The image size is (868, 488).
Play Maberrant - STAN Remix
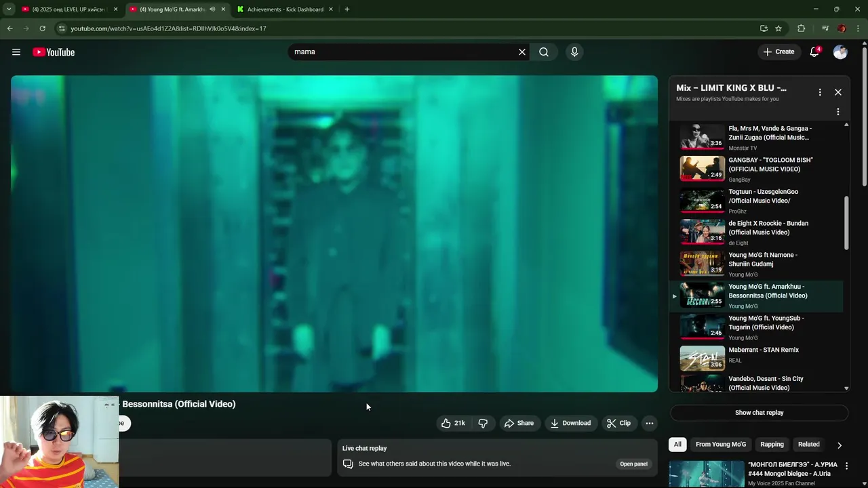(756, 359)
